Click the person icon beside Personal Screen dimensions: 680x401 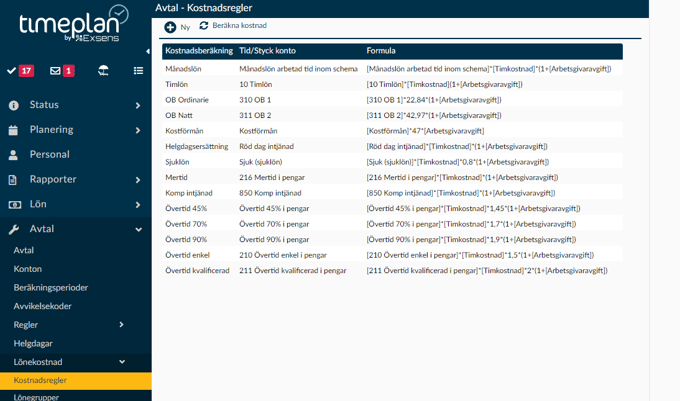pos(13,155)
